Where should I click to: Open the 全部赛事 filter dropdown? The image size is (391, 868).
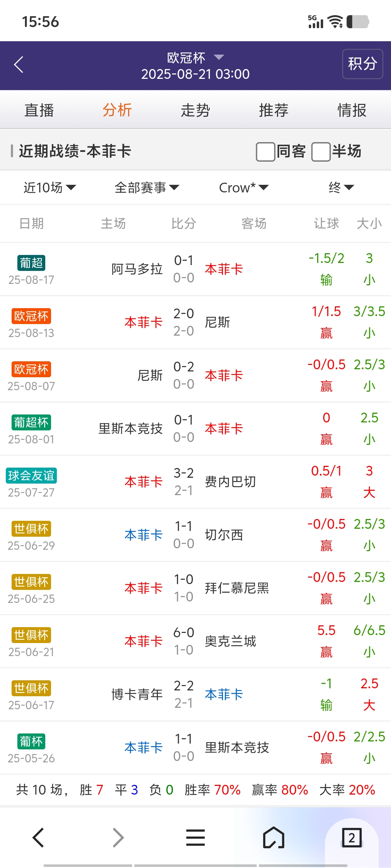tap(147, 188)
